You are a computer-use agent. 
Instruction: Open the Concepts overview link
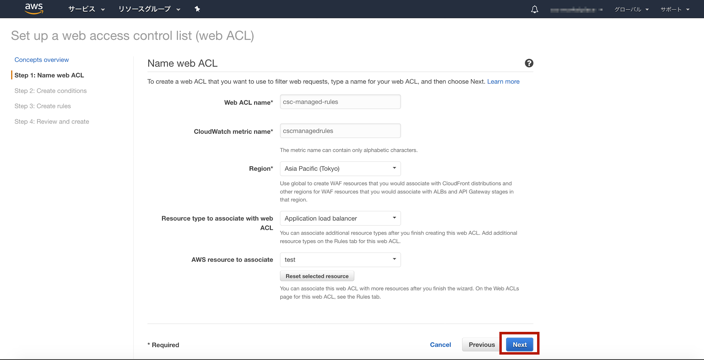42,60
